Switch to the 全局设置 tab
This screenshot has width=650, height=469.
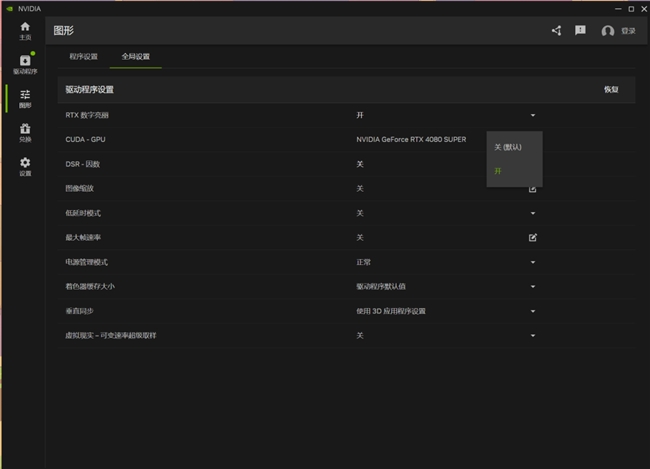[135, 57]
